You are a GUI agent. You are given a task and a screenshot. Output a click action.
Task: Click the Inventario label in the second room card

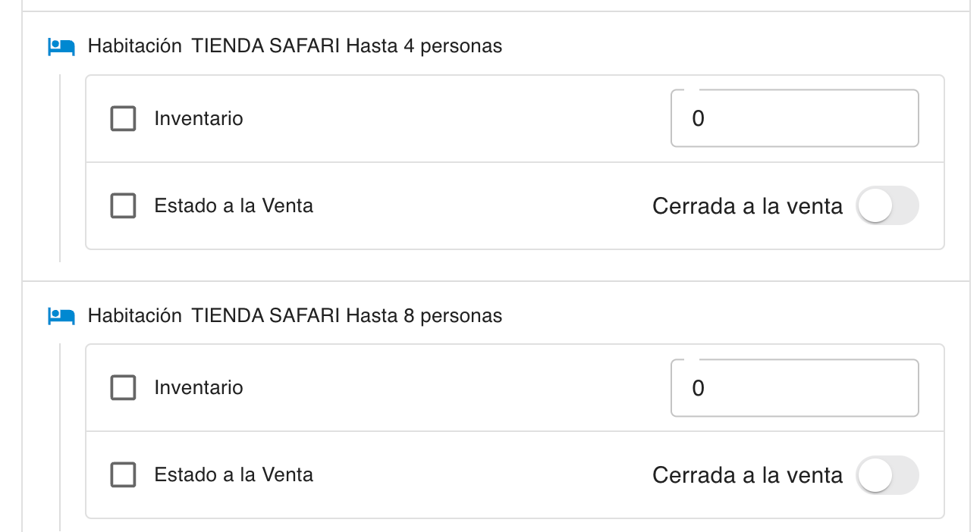click(x=198, y=387)
